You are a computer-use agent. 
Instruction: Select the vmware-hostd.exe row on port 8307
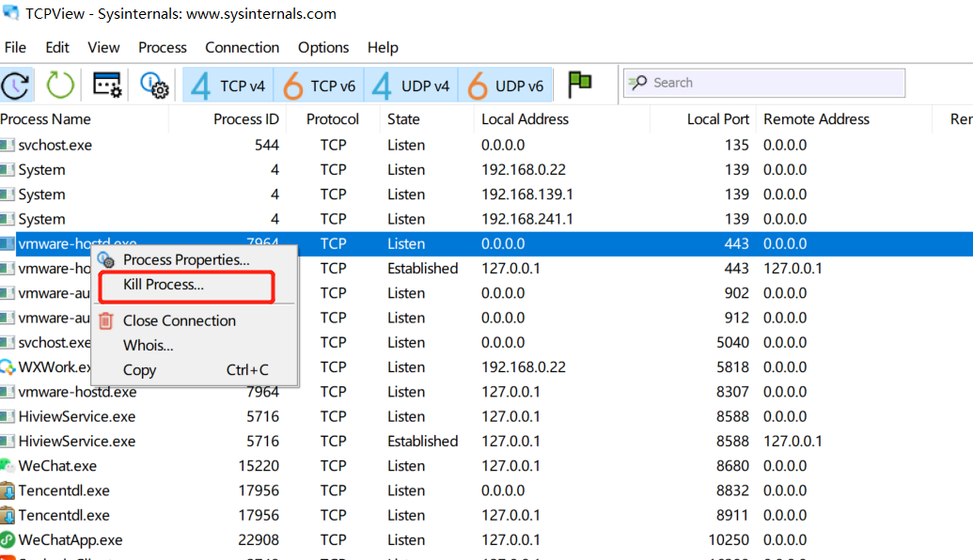487,392
